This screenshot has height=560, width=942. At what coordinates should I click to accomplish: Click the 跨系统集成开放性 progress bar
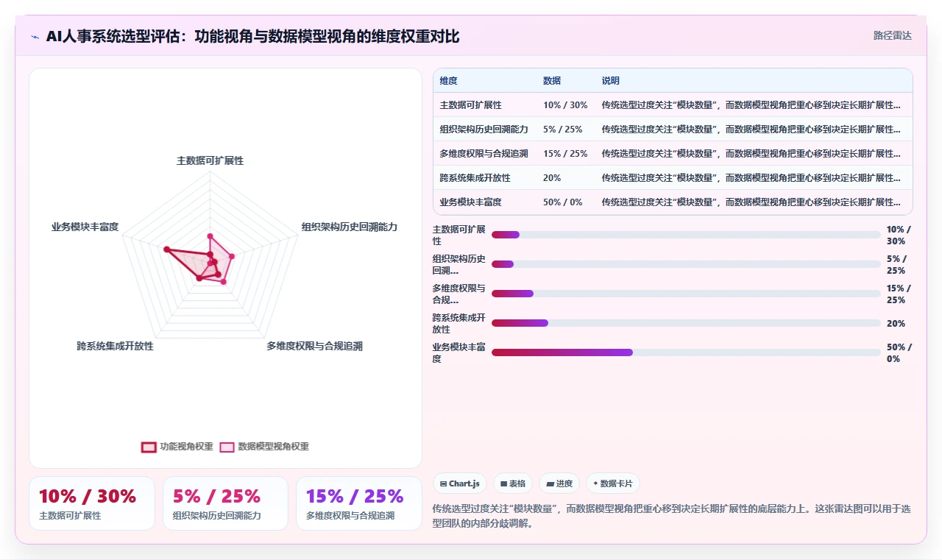(686, 323)
